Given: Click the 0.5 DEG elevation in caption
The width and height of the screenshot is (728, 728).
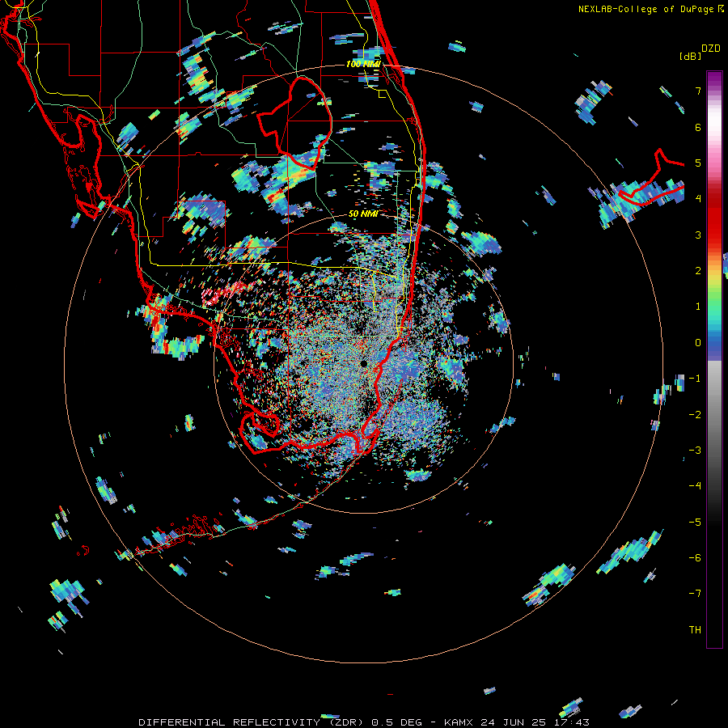Looking at the screenshot, I should click(x=396, y=722).
